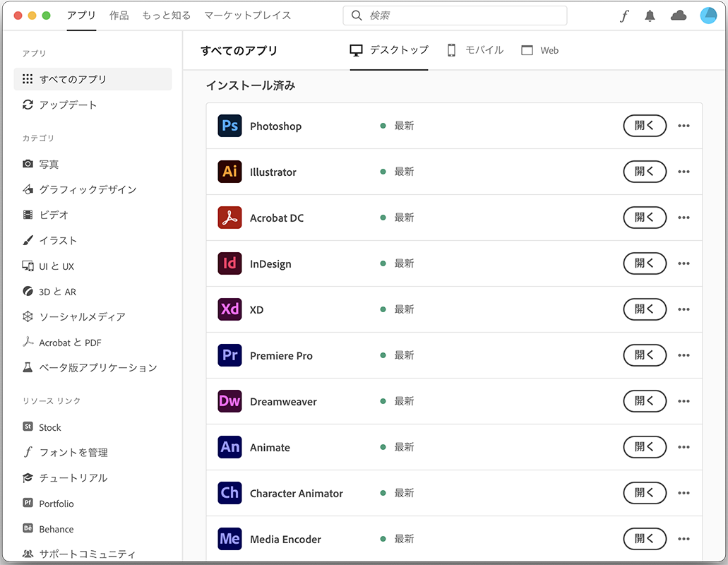Select the デスクトップ platform tab
Screen dimensions: 728x565
389,50
